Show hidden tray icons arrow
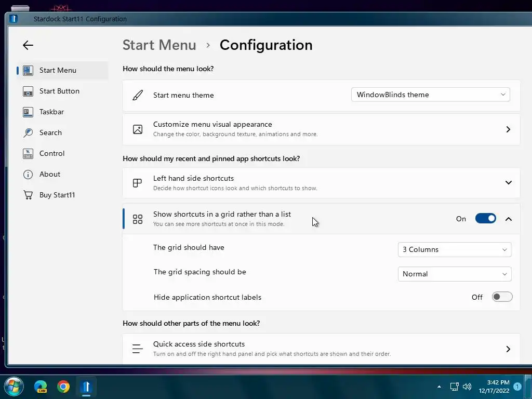532x399 pixels. pos(439,387)
